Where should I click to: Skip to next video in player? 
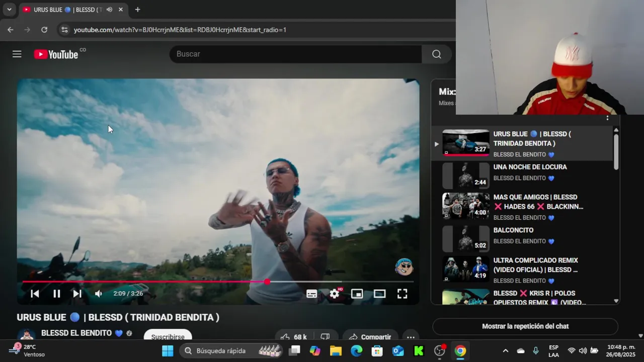click(77, 294)
